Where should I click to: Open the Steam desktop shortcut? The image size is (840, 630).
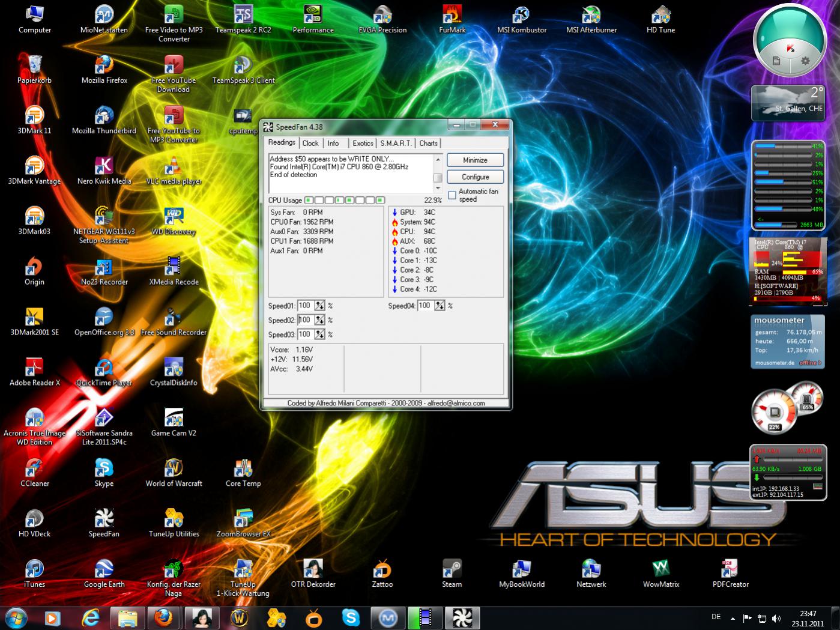point(452,573)
